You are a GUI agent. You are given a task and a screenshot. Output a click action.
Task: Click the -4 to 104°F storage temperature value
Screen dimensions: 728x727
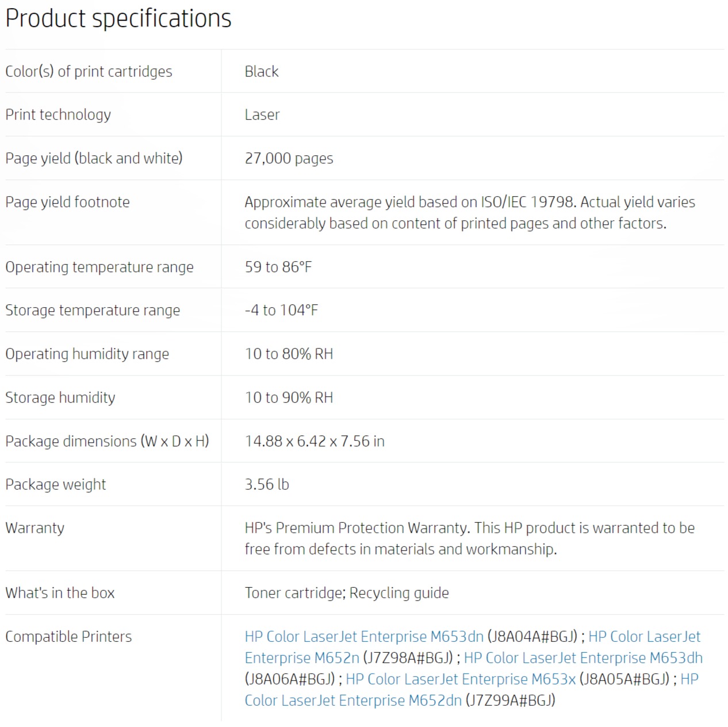click(281, 310)
